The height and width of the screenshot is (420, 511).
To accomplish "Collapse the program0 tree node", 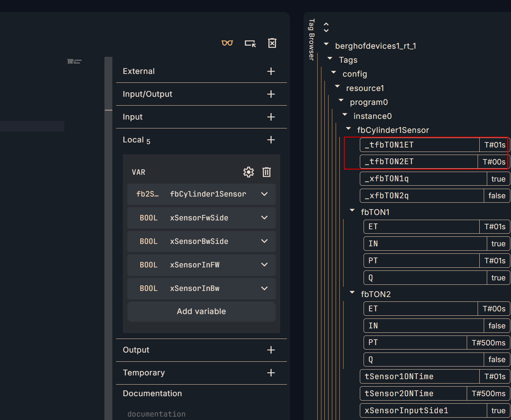I will pyautogui.click(x=341, y=101).
